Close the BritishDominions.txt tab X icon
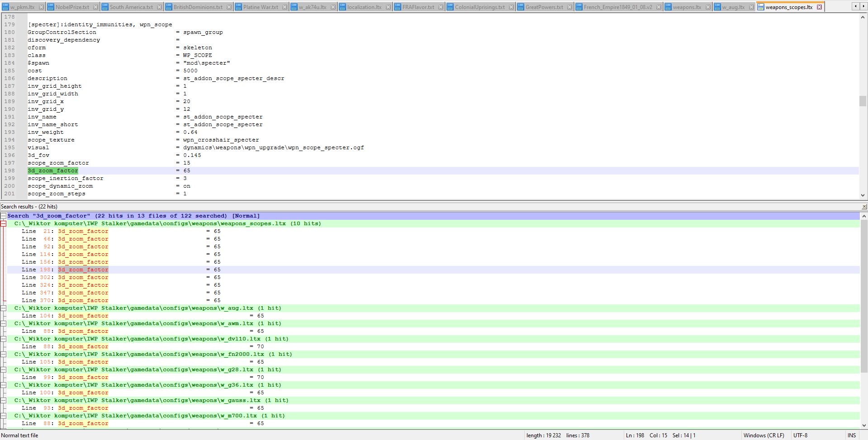 229,7
